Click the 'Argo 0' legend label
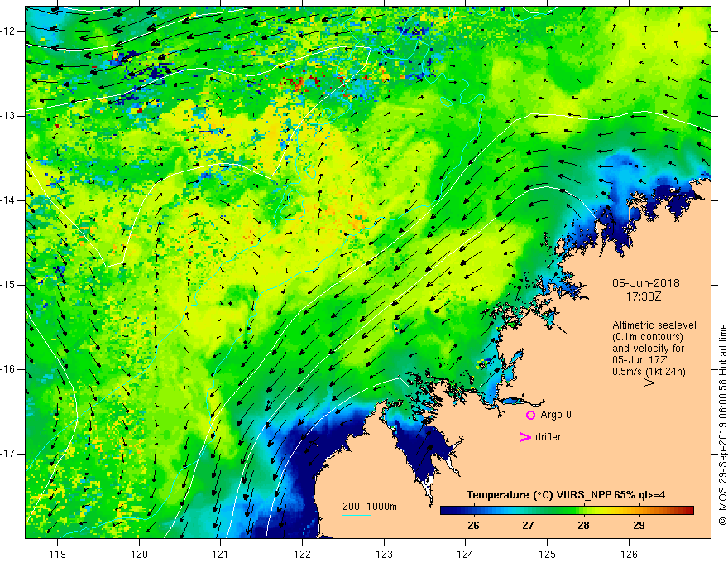728x563 pixels. pyautogui.click(x=556, y=415)
